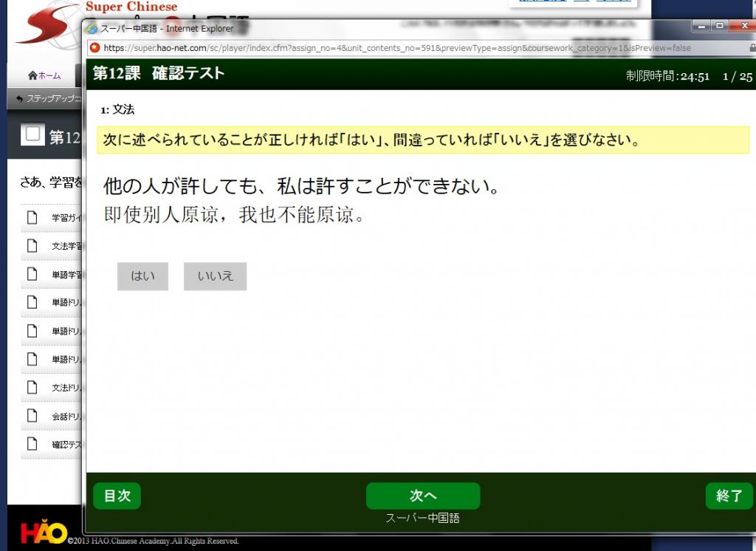Open the 文法学習 document icon
This screenshot has height=551, width=756.
coord(32,245)
